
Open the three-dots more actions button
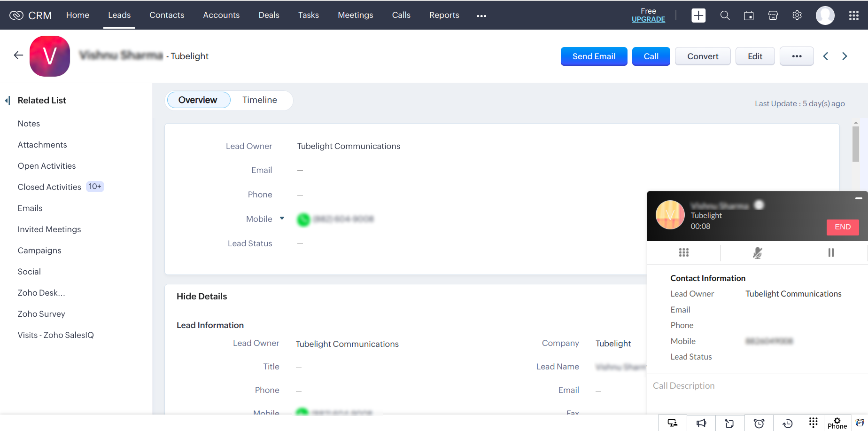(x=797, y=56)
